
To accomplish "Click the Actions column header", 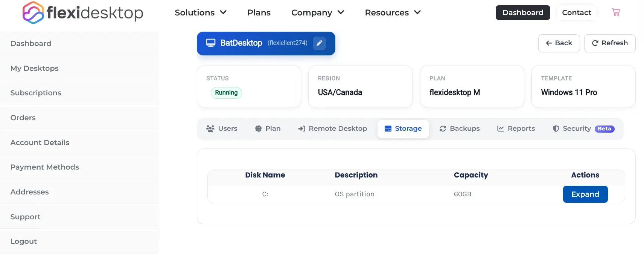I will point(585,175).
